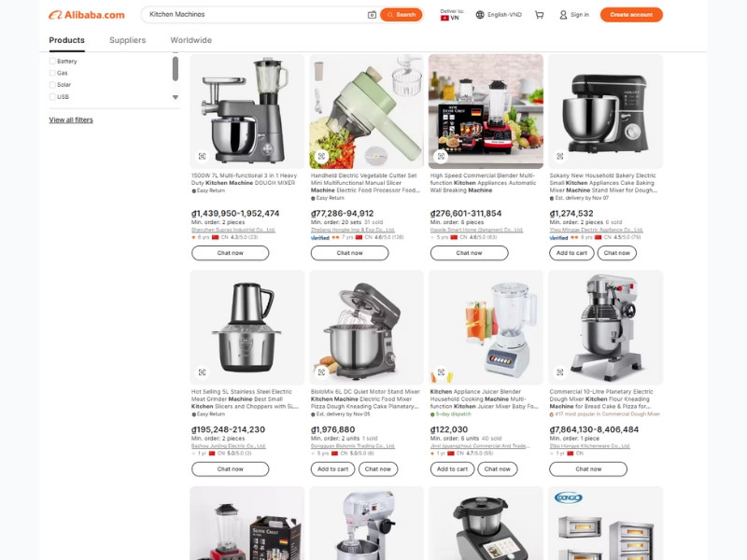Check the Battery filter checkbox

pyautogui.click(x=52, y=61)
